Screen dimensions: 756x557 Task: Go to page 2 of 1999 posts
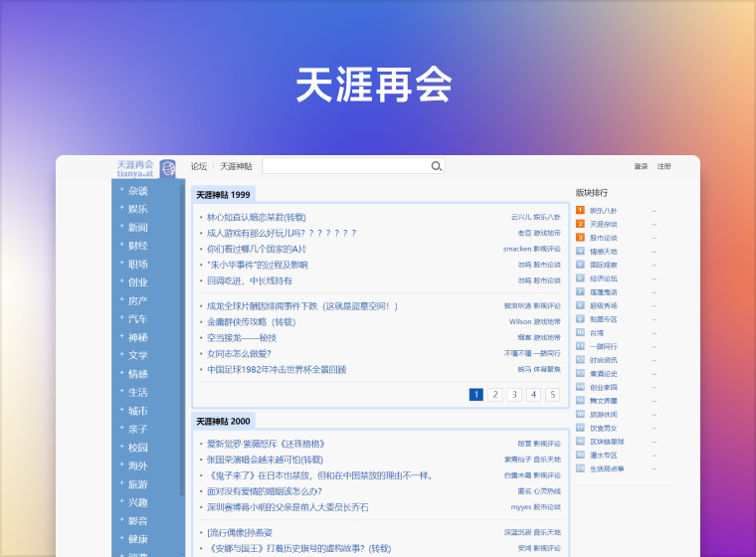(495, 395)
